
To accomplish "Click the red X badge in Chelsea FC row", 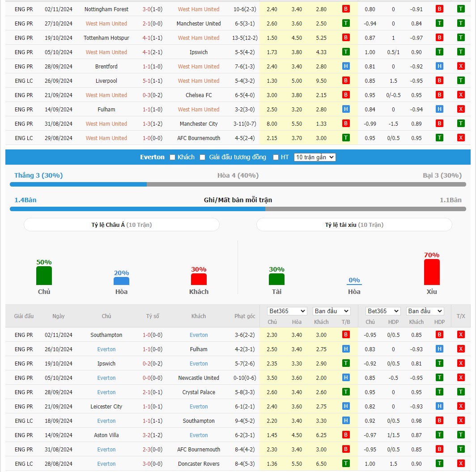I will 461,95.
